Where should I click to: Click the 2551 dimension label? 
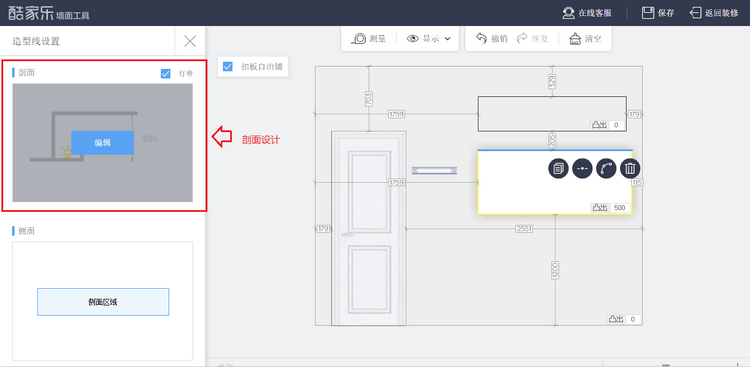[524, 229]
